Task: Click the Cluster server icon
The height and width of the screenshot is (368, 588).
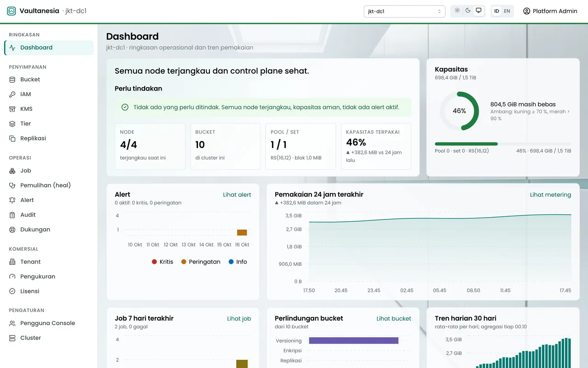Action: (x=12, y=338)
